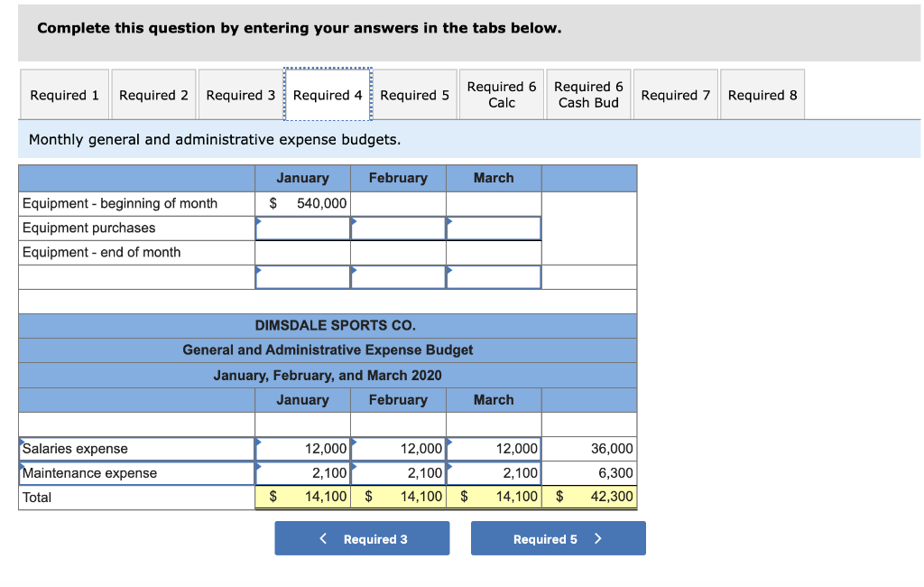
Task: Switch to the Required 7 tab
Action: [676, 95]
